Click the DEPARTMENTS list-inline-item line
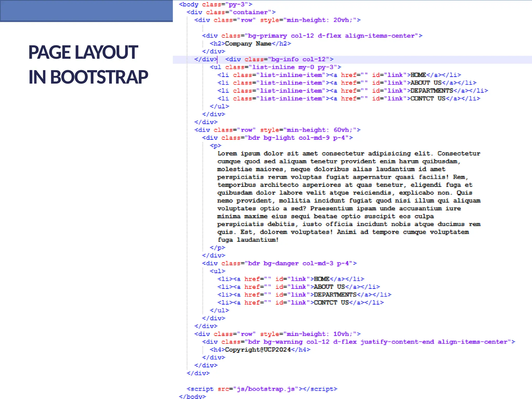Screen dimensions: 532x399 353,91
